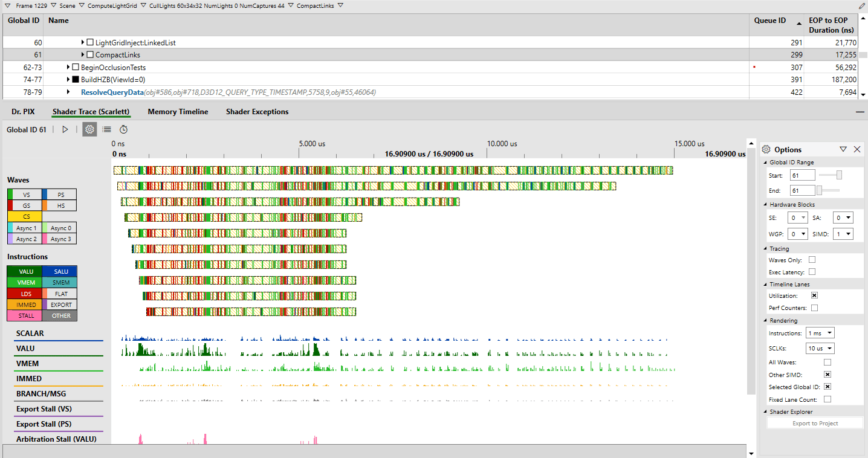
Task: Open the SA hardware block dropdown
Action: (x=843, y=218)
